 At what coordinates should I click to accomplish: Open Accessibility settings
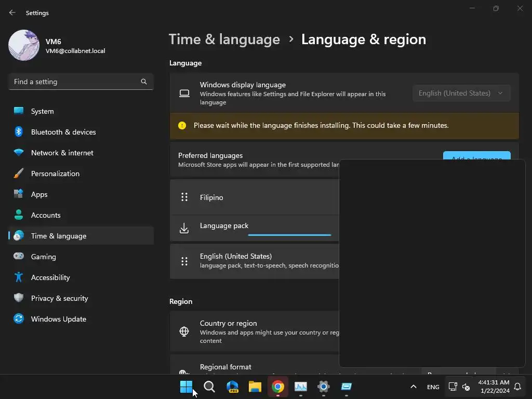[x=81, y=277]
